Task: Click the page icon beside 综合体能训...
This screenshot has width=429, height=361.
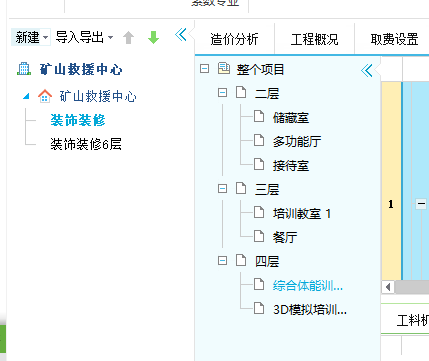Action: click(259, 284)
